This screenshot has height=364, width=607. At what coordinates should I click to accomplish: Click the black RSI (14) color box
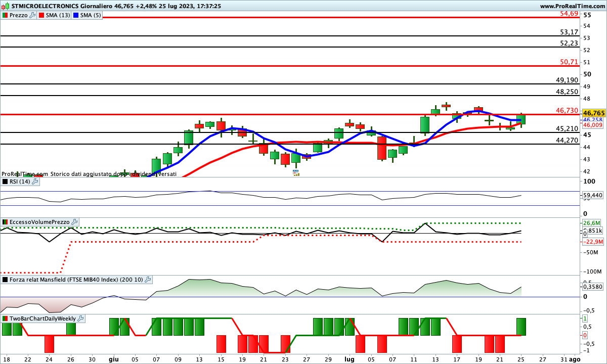pyautogui.click(x=5, y=181)
